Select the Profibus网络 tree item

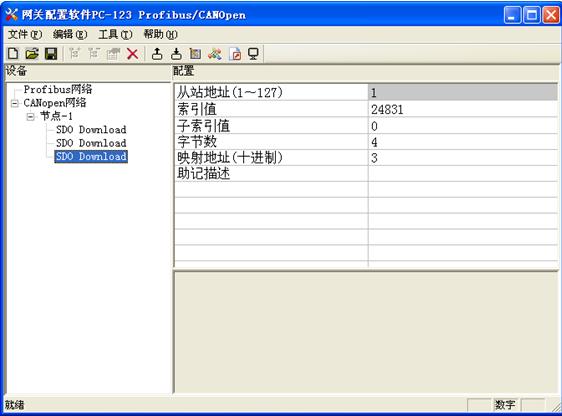58,89
